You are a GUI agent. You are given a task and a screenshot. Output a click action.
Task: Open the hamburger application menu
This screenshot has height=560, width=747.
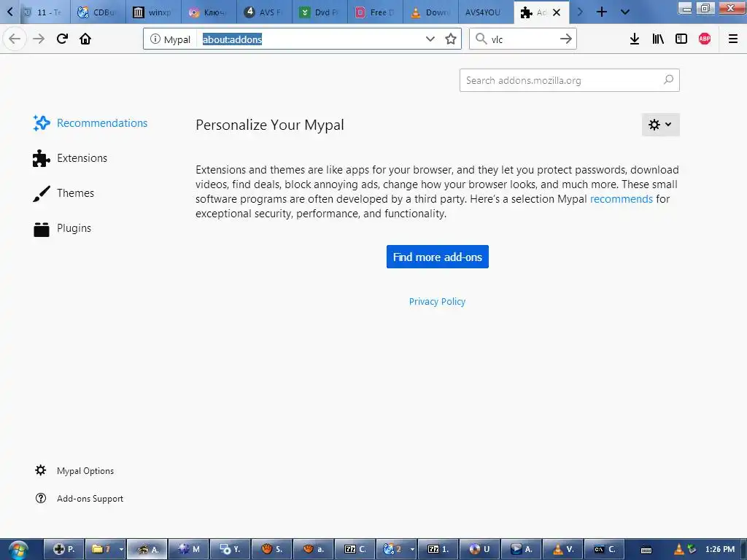coord(733,39)
